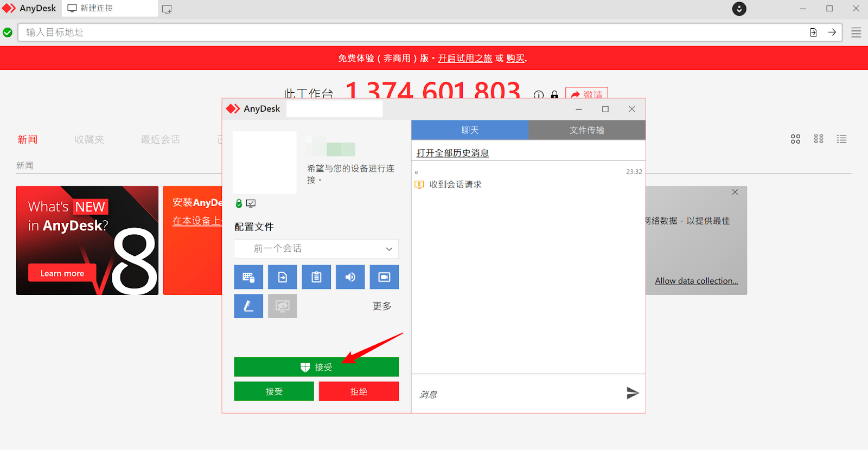The image size is (868, 450).
Task: Minimize the AnyDesk request dialog
Action: [579, 109]
